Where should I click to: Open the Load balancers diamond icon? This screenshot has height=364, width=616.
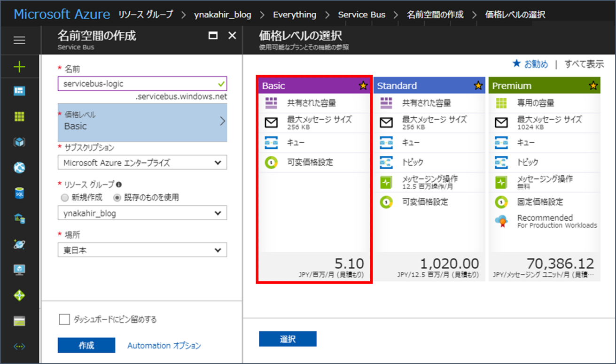pyautogui.click(x=19, y=295)
